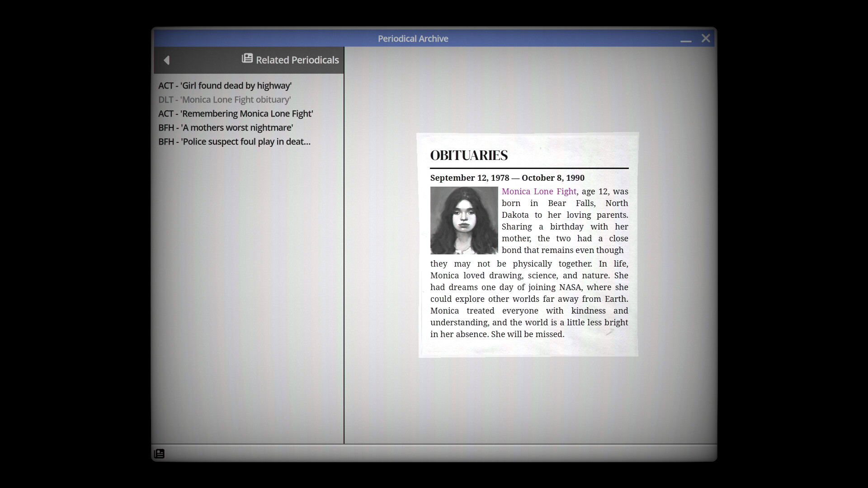Click the newspaper icon beside Related Periodicals

(x=247, y=58)
